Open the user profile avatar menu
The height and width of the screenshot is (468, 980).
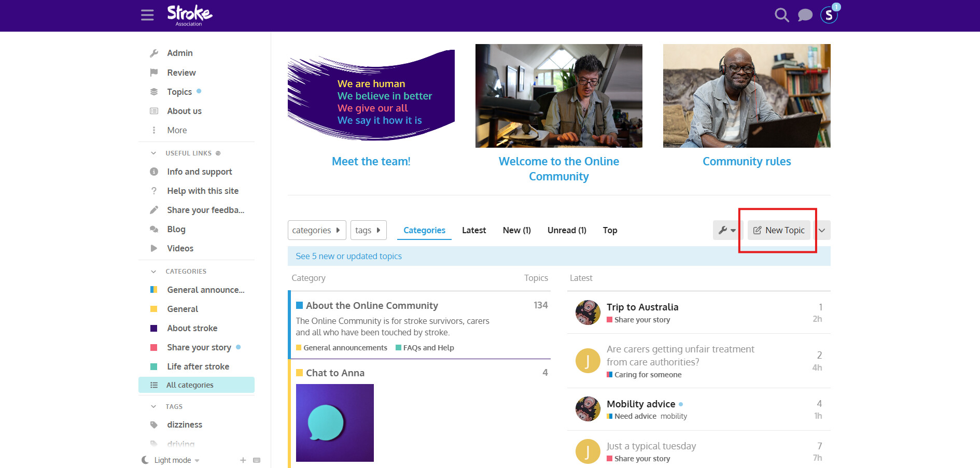click(829, 15)
